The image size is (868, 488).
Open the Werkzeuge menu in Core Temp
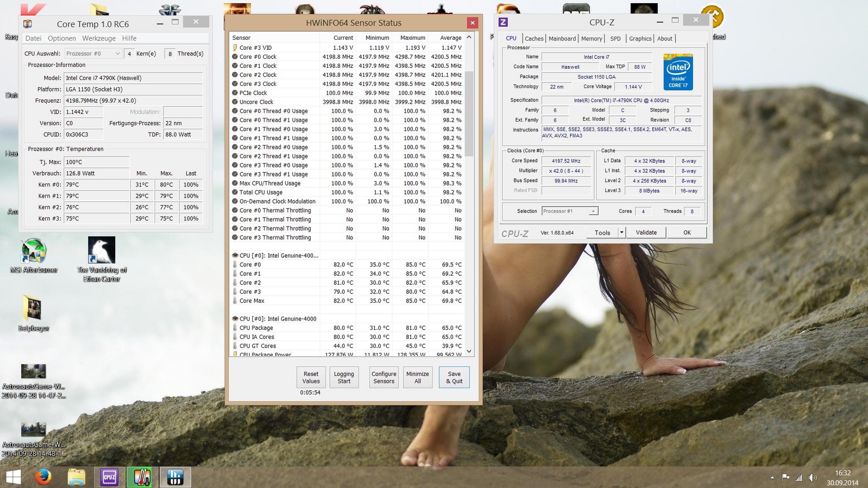click(99, 38)
